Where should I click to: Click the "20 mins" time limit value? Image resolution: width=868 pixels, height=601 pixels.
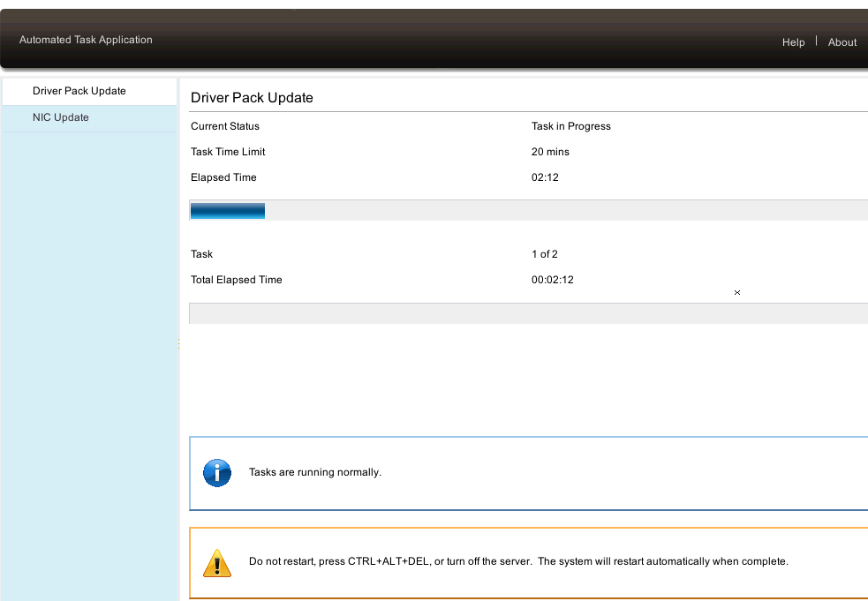tap(550, 152)
